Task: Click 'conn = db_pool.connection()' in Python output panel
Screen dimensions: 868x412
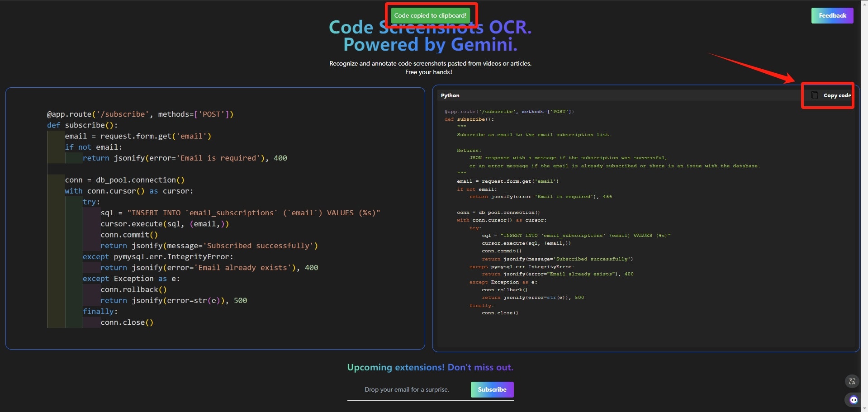Action: point(498,213)
